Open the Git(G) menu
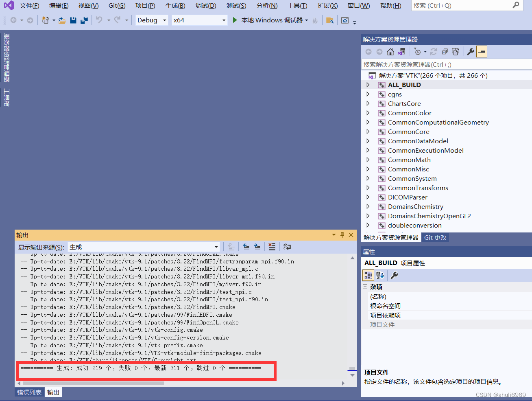The image size is (532, 401). 117,5
